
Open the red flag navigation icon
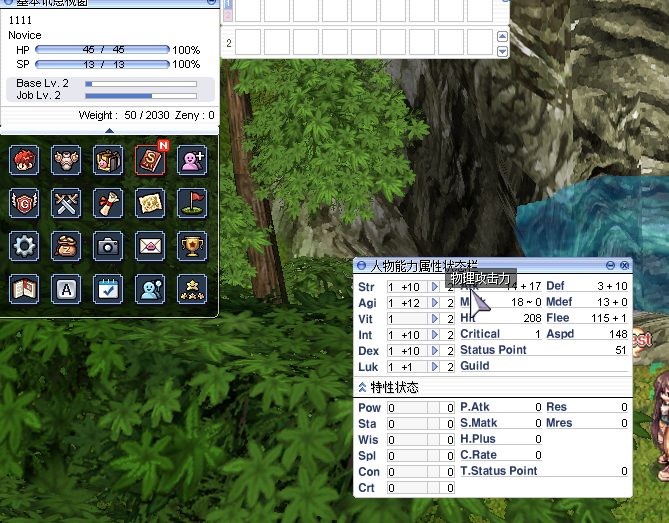click(x=192, y=203)
